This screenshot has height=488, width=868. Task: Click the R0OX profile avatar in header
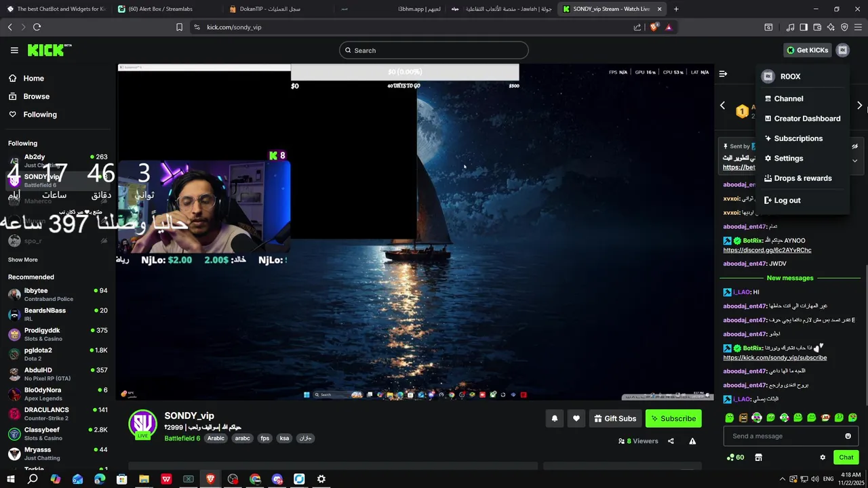[842, 50]
